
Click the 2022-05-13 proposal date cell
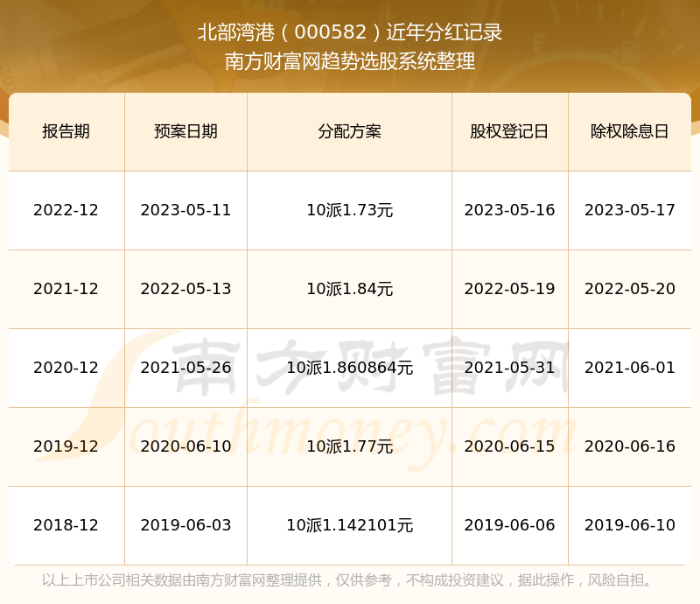[x=185, y=289]
